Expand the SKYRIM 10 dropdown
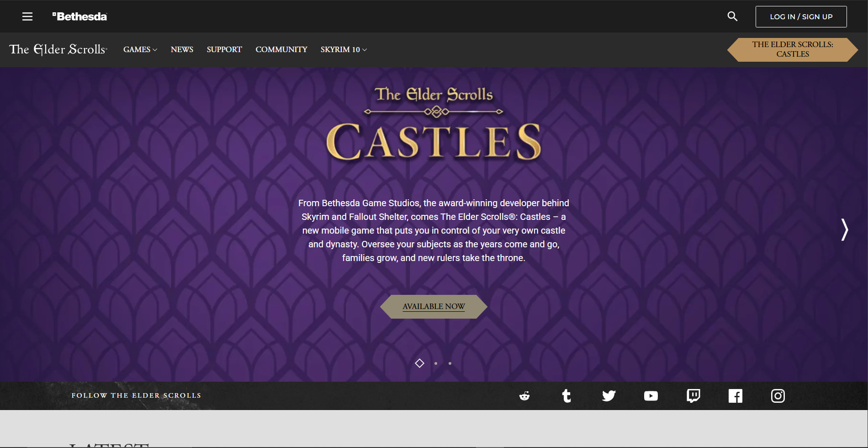The height and width of the screenshot is (448, 868). pos(344,49)
